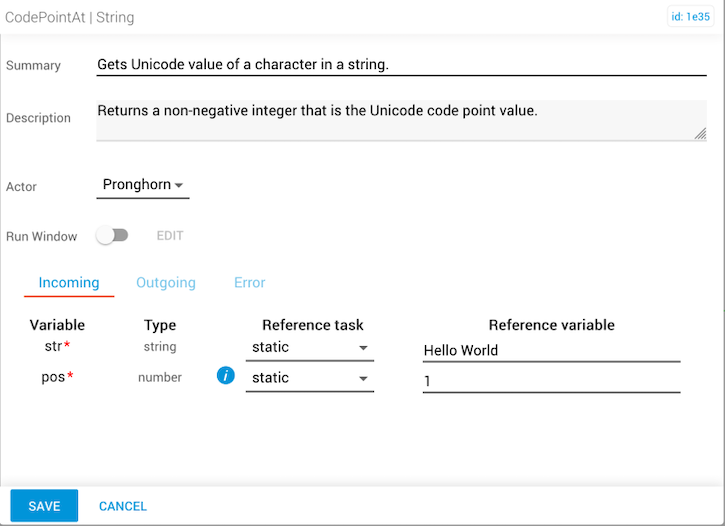Screen dimensions: 725x526
Task: Click the Summary text field
Action: (387, 65)
